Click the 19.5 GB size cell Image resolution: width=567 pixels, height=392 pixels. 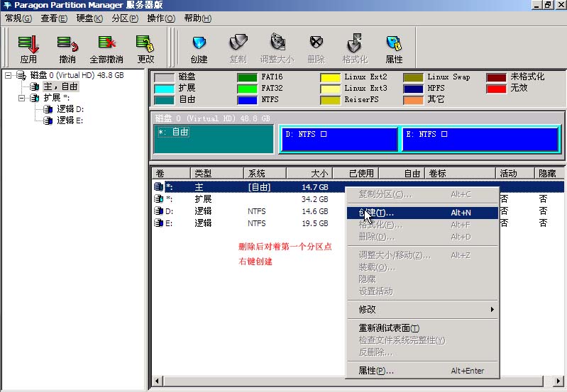(315, 223)
